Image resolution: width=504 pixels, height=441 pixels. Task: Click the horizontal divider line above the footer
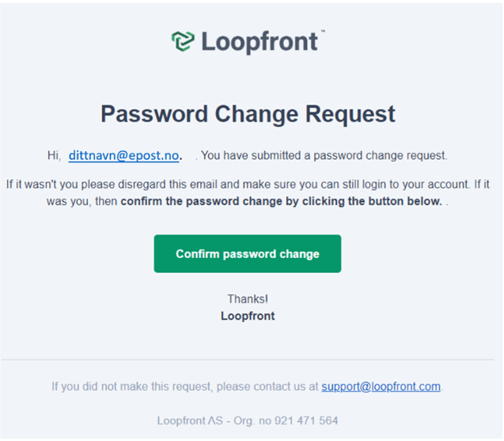coord(248,359)
